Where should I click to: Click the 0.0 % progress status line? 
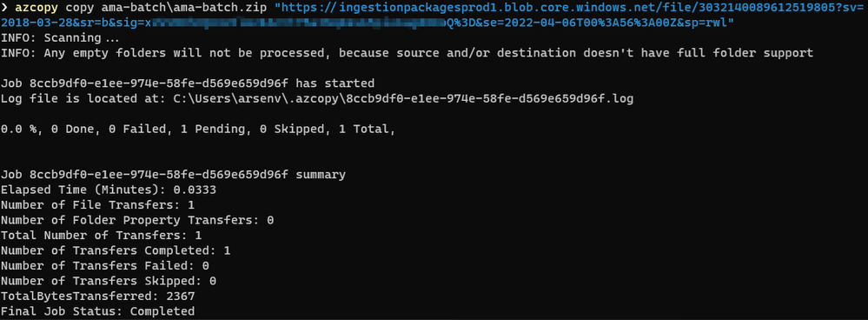pos(199,130)
